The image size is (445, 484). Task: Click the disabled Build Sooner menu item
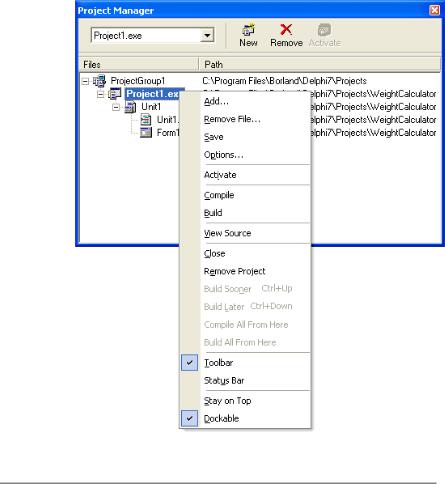245,289
